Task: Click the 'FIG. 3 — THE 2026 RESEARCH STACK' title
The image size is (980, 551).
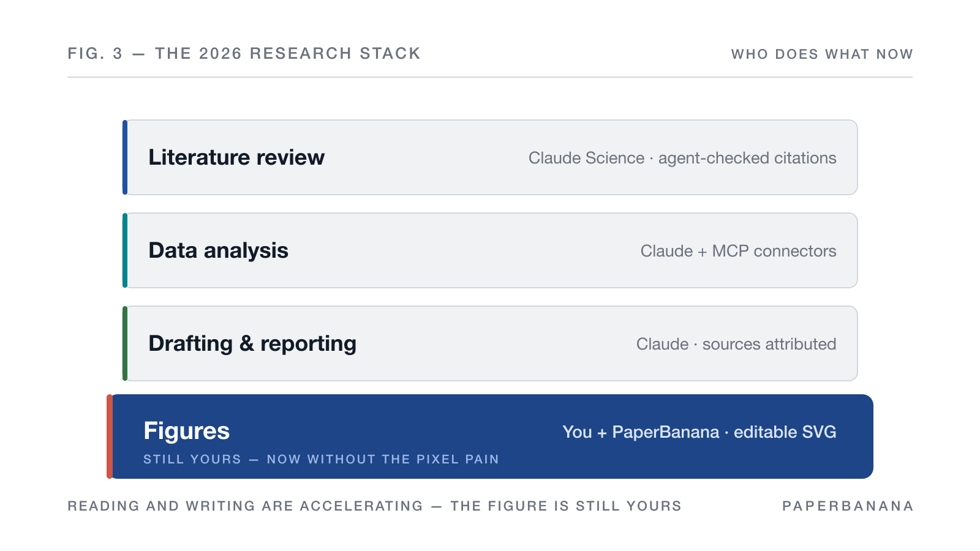Action: (244, 54)
